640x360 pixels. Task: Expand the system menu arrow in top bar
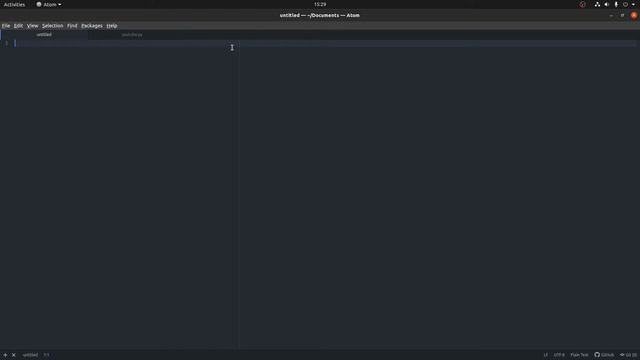click(633, 4)
